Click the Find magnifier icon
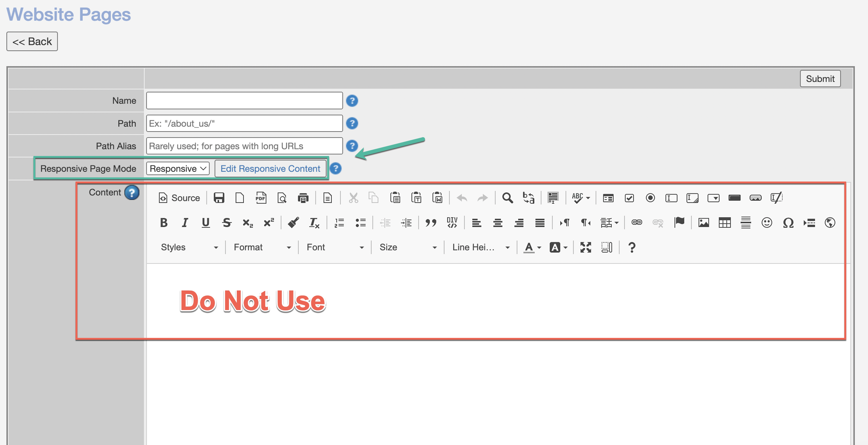This screenshot has width=868, height=445. (507, 198)
